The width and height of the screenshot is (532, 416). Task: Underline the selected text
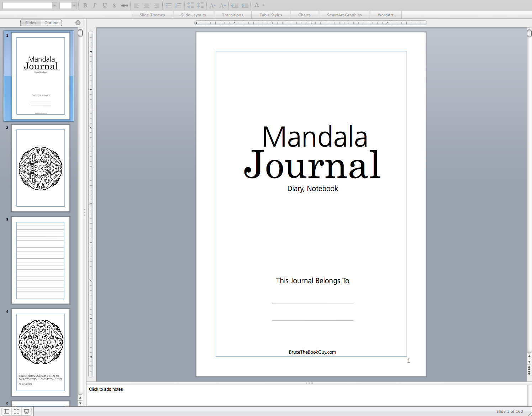pos(104,5)
